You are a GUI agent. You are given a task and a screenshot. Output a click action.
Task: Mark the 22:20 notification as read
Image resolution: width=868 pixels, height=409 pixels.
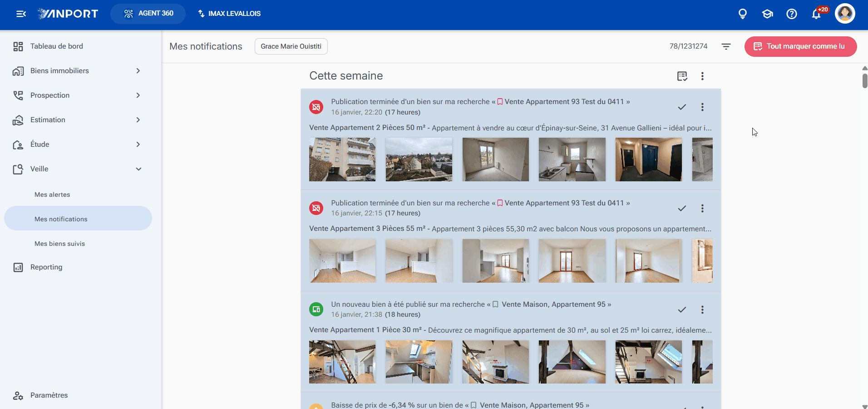tap(682, 107)
